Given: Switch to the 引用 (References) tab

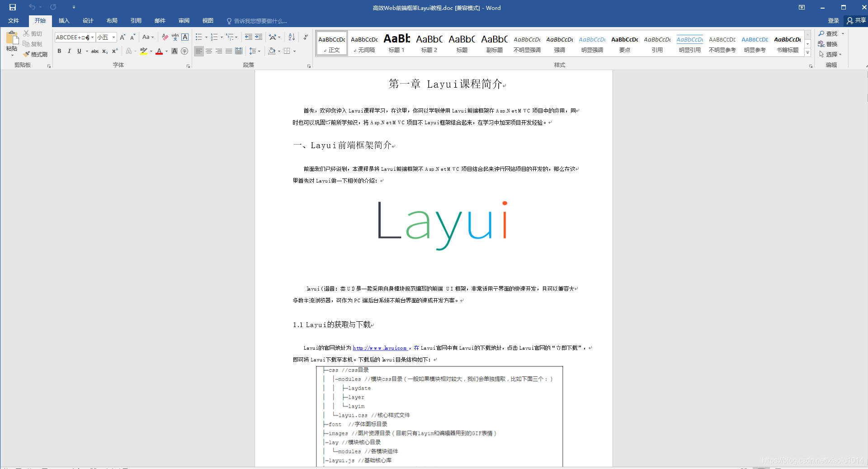Looking at the screenshot, I should tap(136, 21).
